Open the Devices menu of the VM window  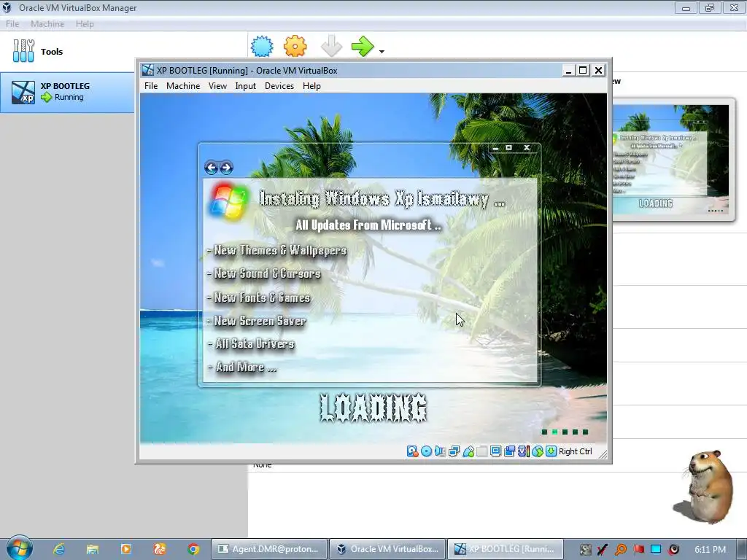(x=279, y=86)
